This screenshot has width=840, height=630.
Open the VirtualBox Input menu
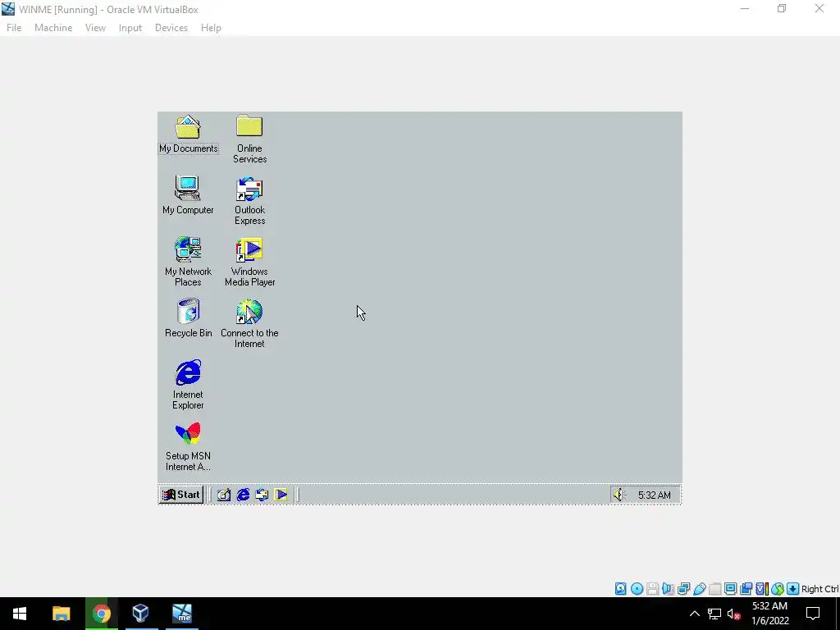(x=130, y=28)
